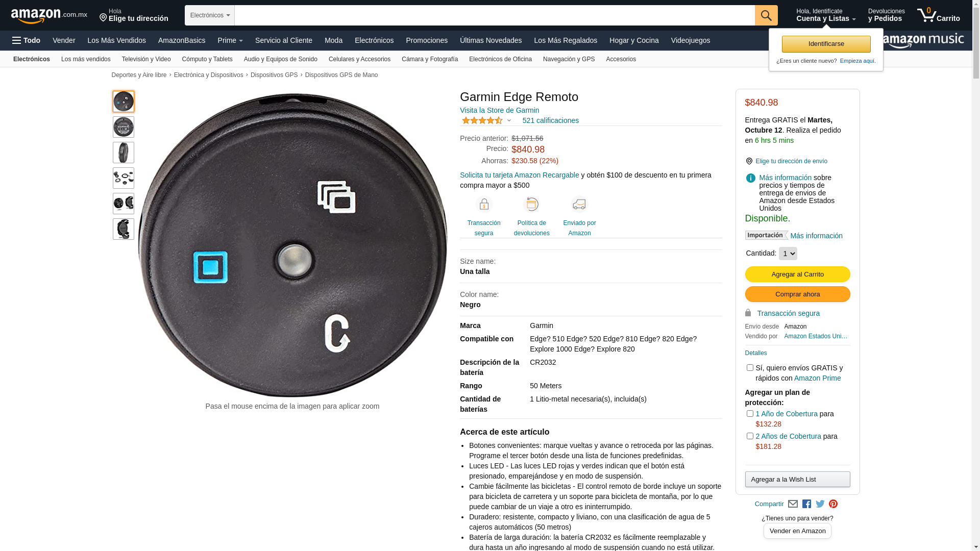Share product by email icon

(x=793, y=504)
